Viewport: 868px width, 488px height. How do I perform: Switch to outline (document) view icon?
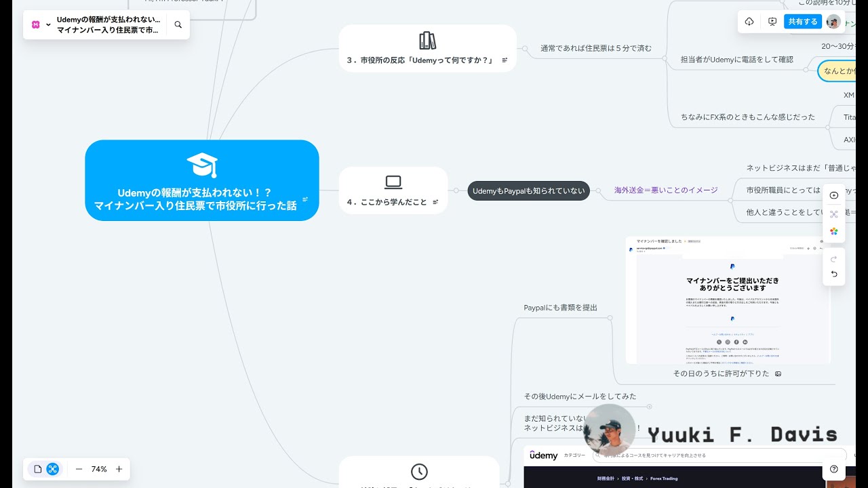[x=38, y=469]
